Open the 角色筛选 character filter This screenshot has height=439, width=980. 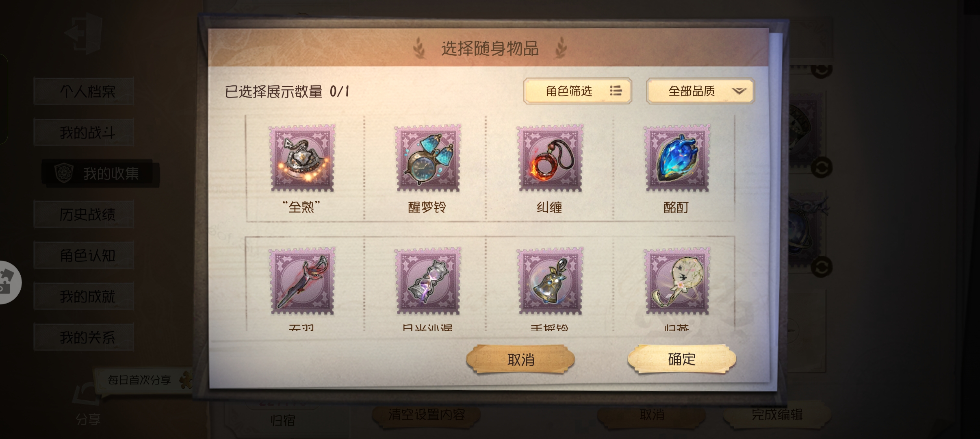(577, 91)
